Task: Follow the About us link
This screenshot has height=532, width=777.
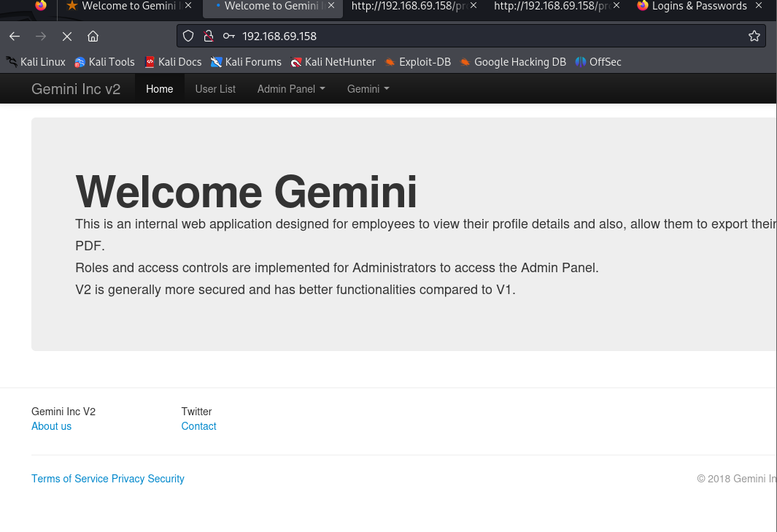Action: 52,426
